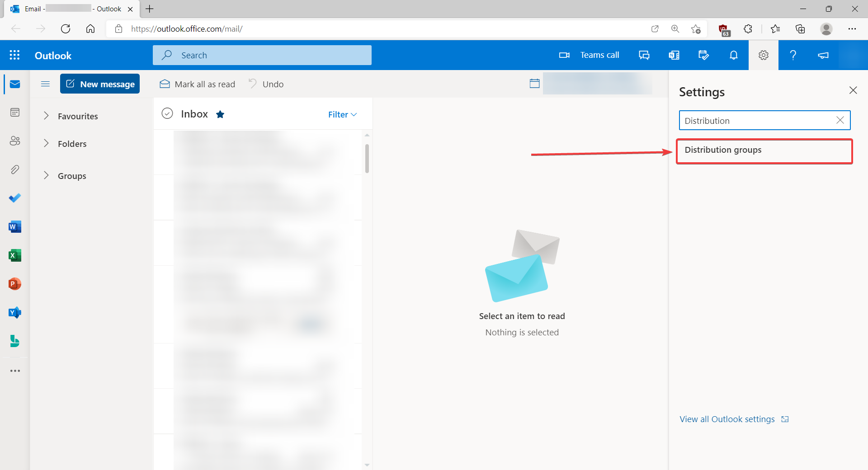Open the Yammer app icon

pyautogui.click(x=15, y=312)
